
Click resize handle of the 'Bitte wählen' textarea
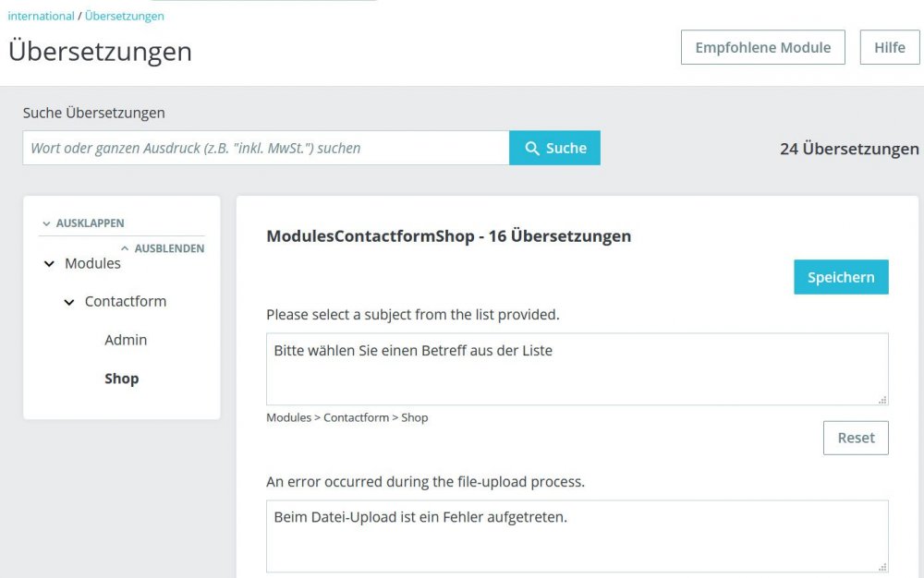(x=882, y=400)
